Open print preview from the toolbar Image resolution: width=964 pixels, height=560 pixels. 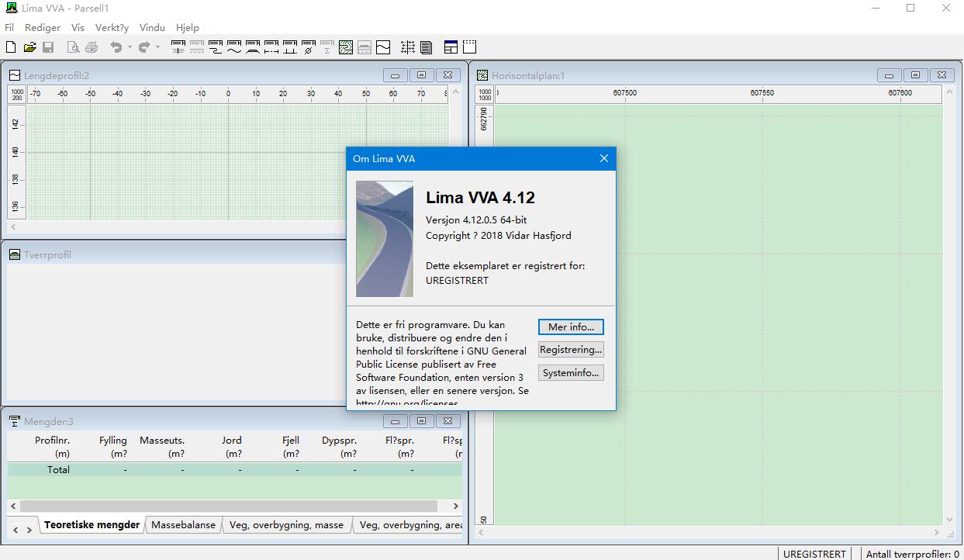(x=73, y=47)
